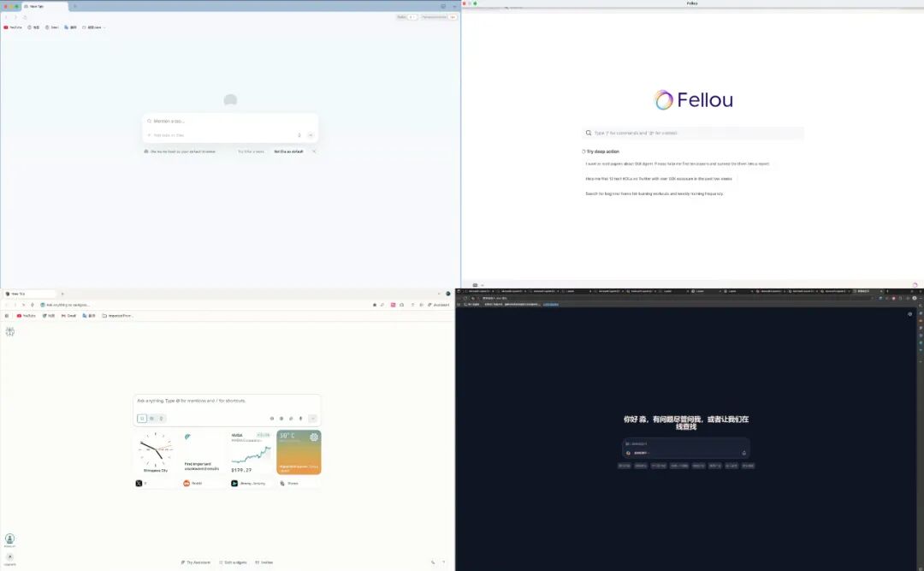
Task: Open the NVDA stock chart widget
Action: pyautogui.click(x=251, y=453)
